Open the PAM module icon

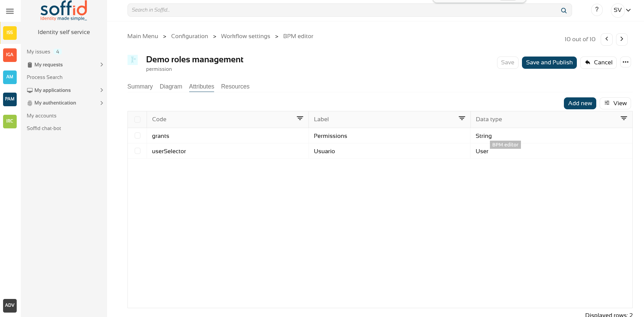click(10, 99)
